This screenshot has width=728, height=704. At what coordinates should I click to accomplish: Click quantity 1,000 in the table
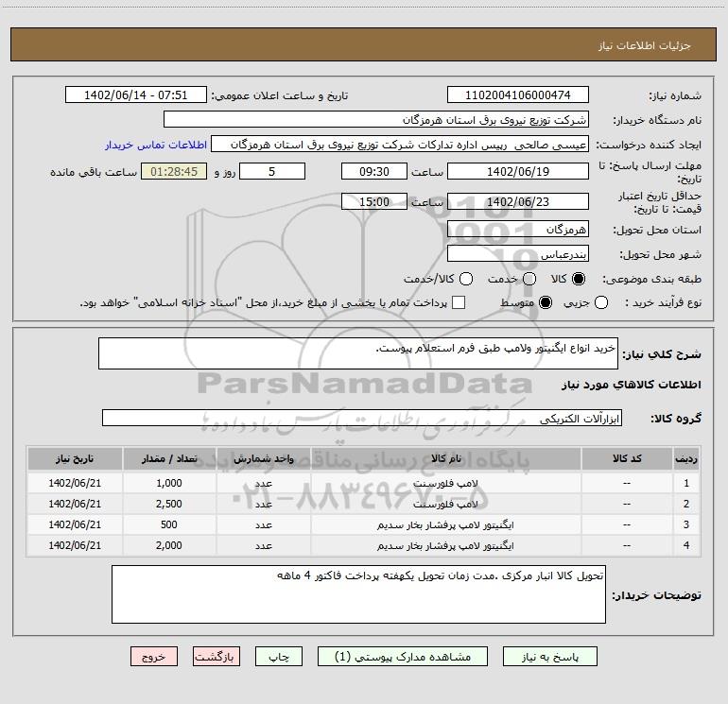click(x=169, y=483)
